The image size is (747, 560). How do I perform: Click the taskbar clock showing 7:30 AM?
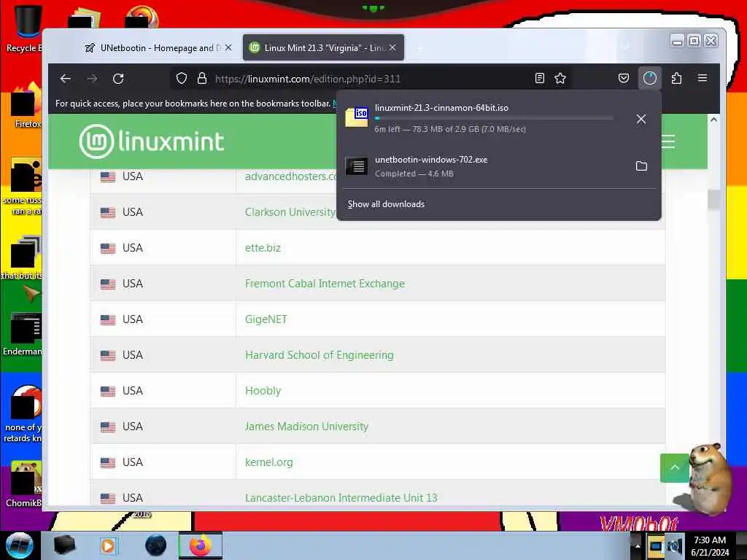pos(710,545)
